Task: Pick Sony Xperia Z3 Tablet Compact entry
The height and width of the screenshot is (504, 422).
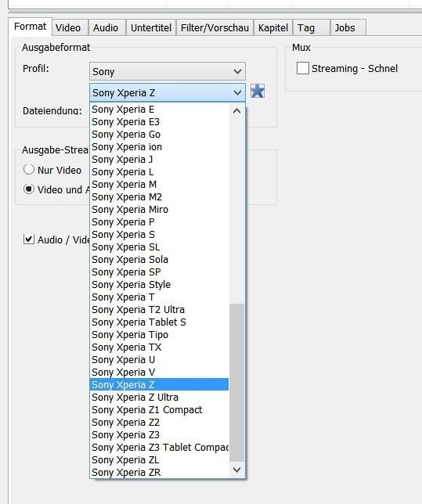Action: point(159,448)
